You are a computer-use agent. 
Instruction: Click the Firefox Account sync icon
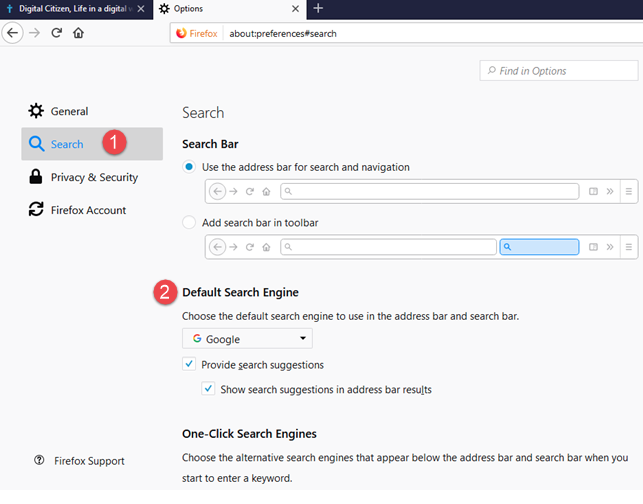pos(36,209)
